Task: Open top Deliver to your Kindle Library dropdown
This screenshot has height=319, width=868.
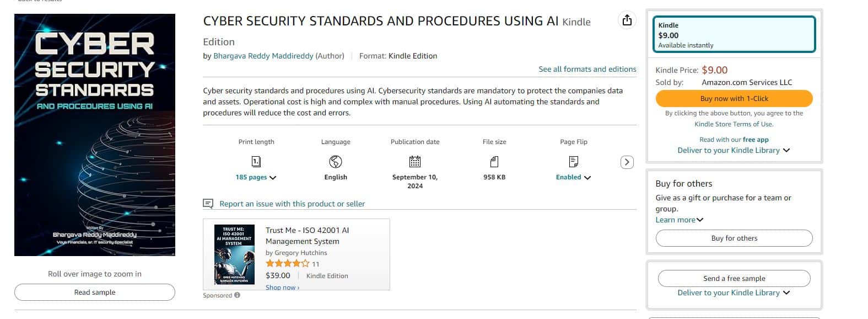Action: click(734, 150)
